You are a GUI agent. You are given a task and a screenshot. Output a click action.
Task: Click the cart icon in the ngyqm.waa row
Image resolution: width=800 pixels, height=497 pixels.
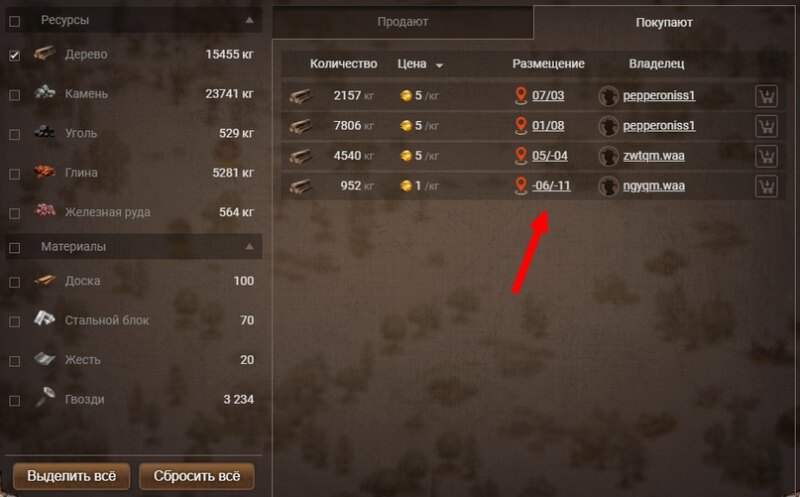[766, 186]
